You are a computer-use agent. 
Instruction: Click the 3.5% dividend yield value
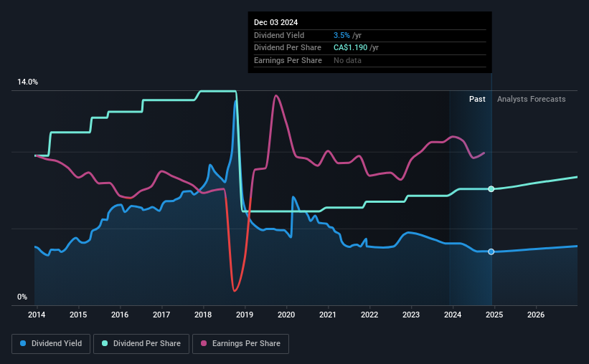coord(341,35)
